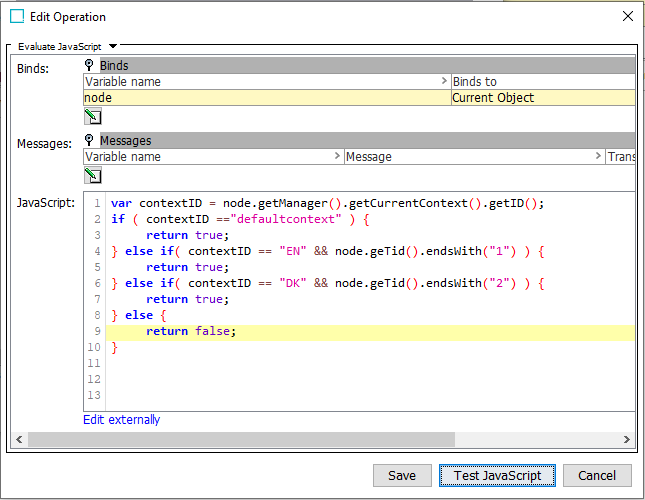Expand the Messages 'Message' column arrow
This screenshot has width=645, height=500.
coord(599,157)
